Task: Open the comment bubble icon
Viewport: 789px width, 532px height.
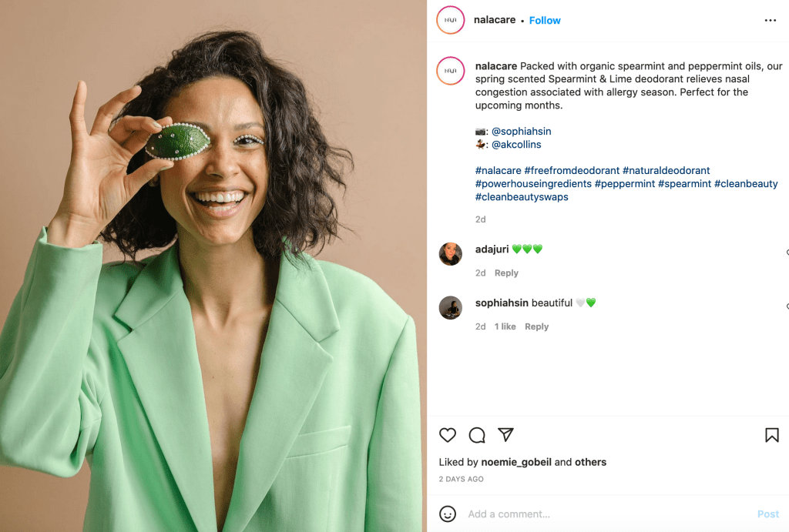Action: click(477, 435)
